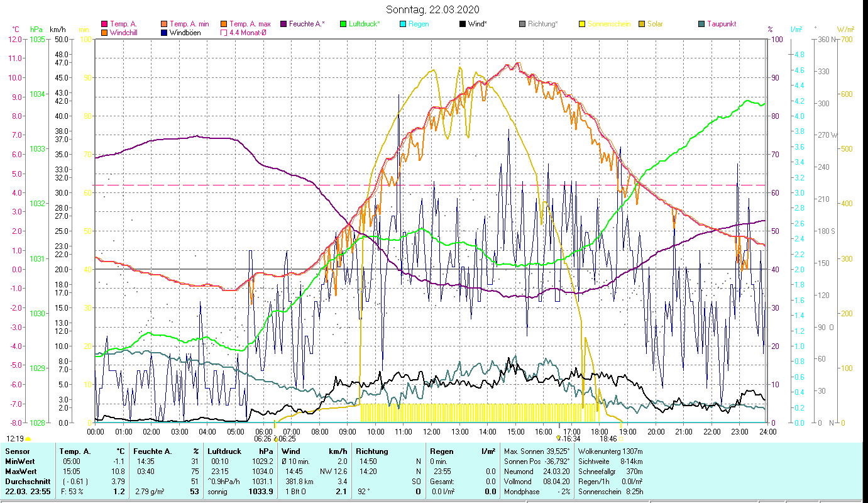Image resolution: width=868 pixels, height=503 pixels.
Task: Click the dark blue Windböen legend square
Action: [x=163, y=33]
